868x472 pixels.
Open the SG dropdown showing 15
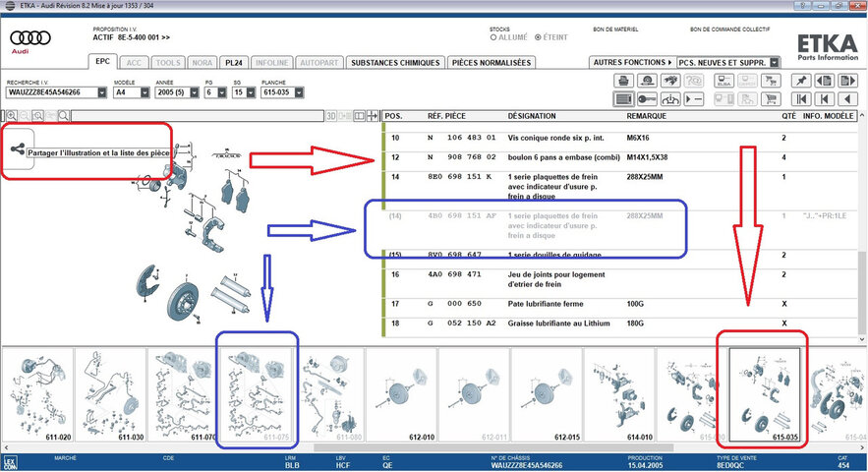(x=251, y=92)
